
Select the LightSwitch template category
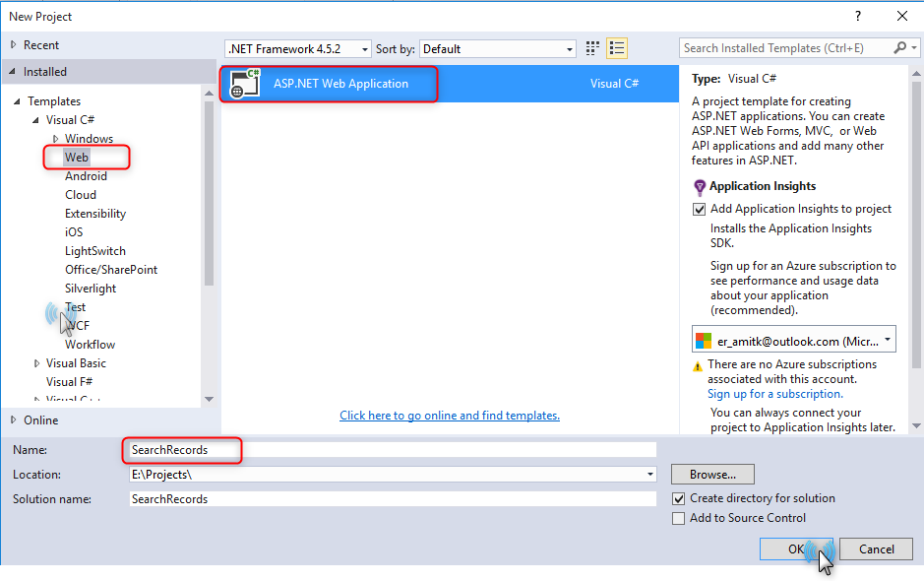(95, 251)
